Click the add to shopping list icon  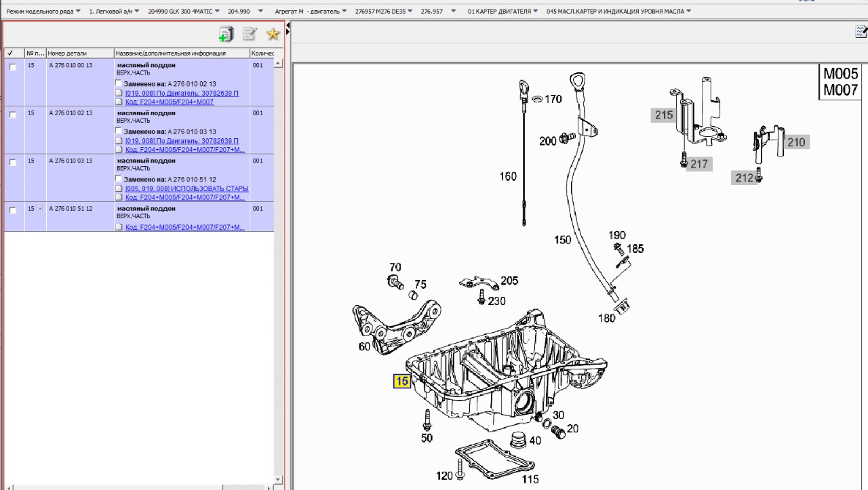pyautogui.click(x=226, y=34)
